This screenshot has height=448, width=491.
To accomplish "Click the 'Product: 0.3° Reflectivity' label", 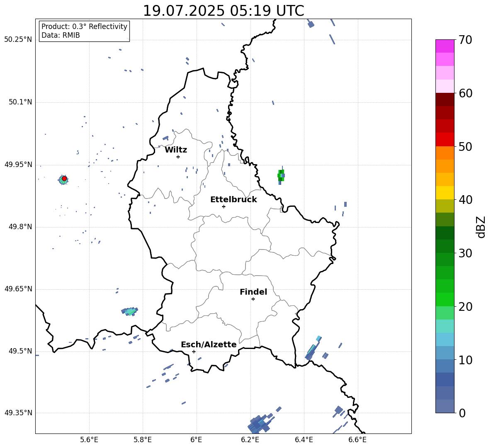I will 84,26.
